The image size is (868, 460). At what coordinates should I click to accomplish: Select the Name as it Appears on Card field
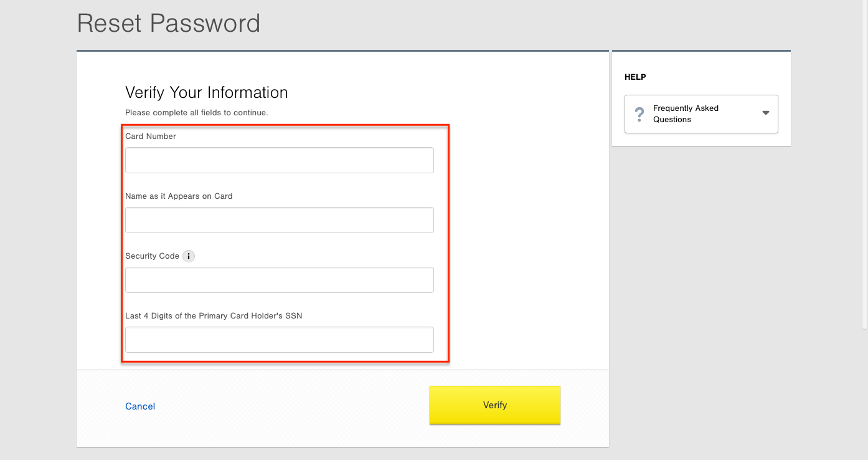(x=279, y=220)
